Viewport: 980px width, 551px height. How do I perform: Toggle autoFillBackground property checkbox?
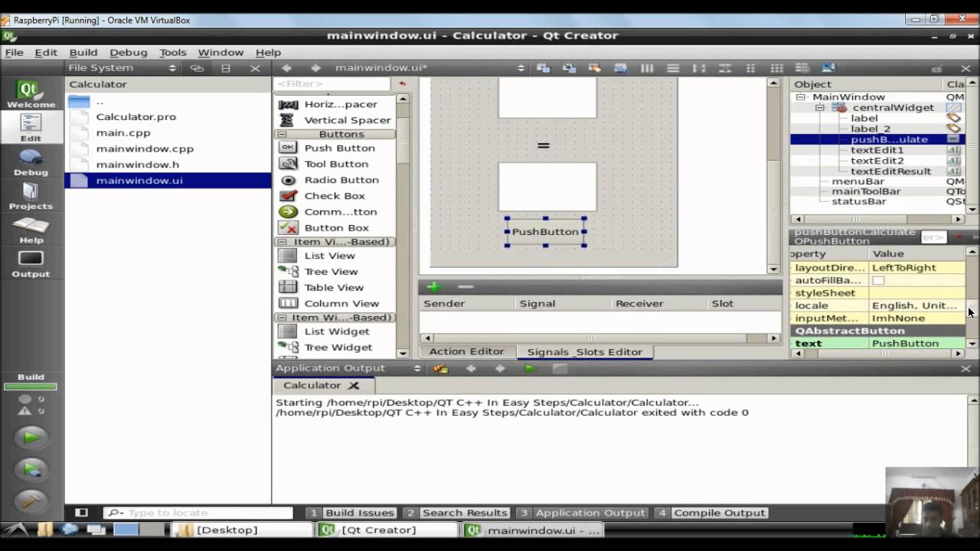pyautogui.click(x=878, y=280)
